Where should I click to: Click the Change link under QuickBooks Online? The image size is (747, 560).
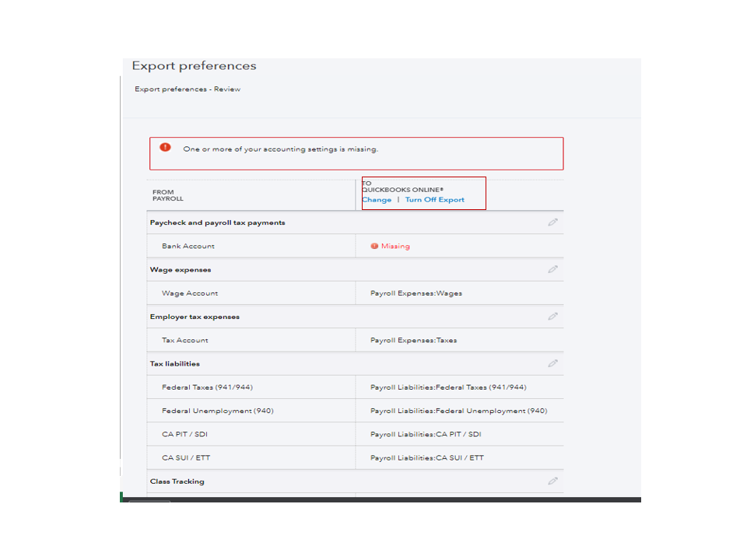(377, 200)
